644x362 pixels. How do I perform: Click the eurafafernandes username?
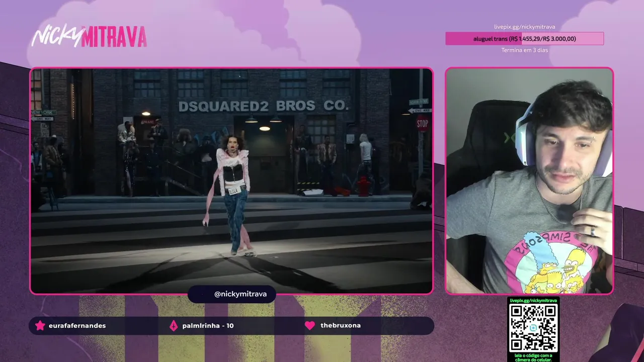(x=77, y=326)
